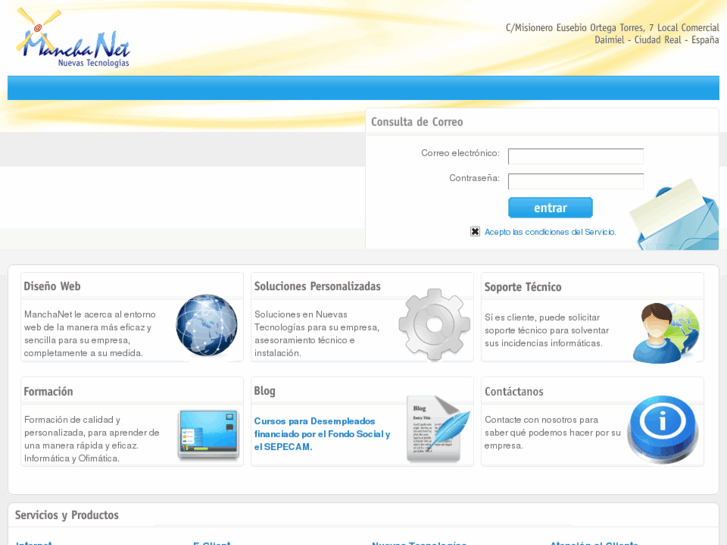Click the globe icon in Diseño Web
Image resolution: width=727 pixels, height=545 pixels.
[207, 325]
